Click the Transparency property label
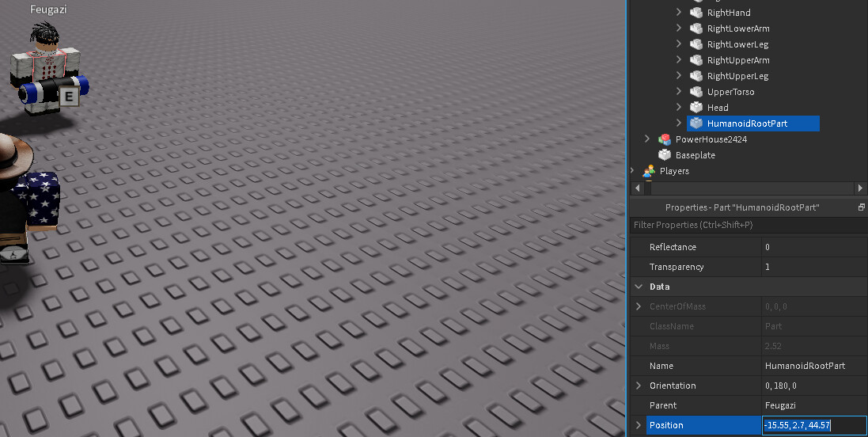 pos(677,267)
